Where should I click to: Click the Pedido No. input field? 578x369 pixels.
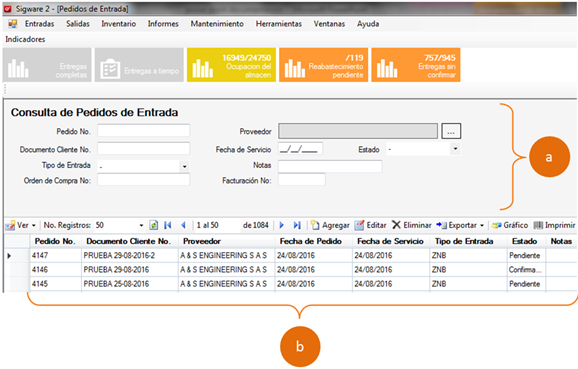pos(144,130)
